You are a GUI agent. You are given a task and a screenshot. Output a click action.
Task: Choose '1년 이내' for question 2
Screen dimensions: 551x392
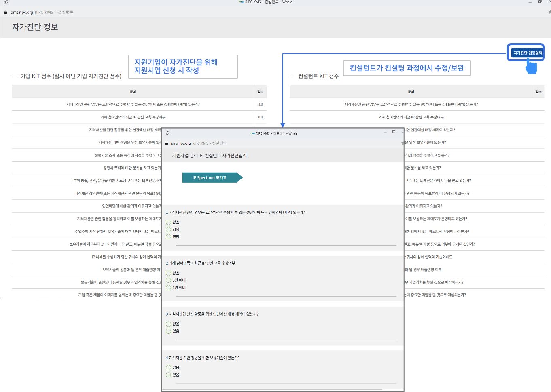pos(169,288)
